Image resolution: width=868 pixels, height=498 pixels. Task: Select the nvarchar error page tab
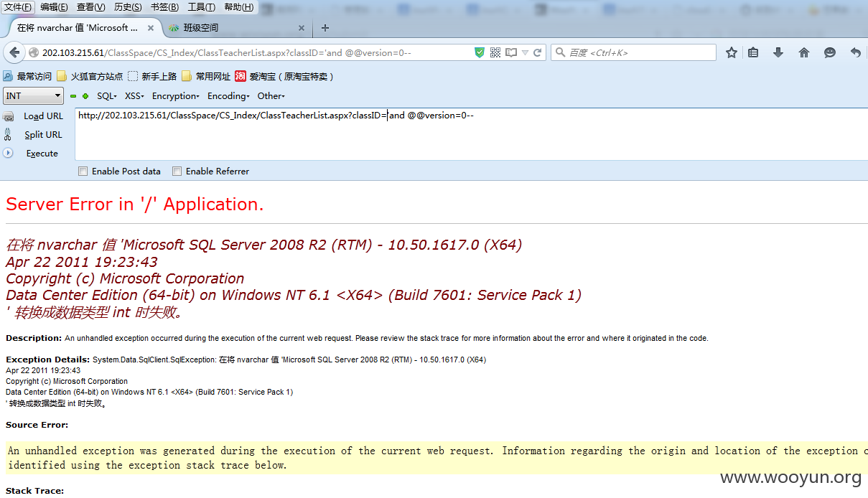tap(83, 28)
